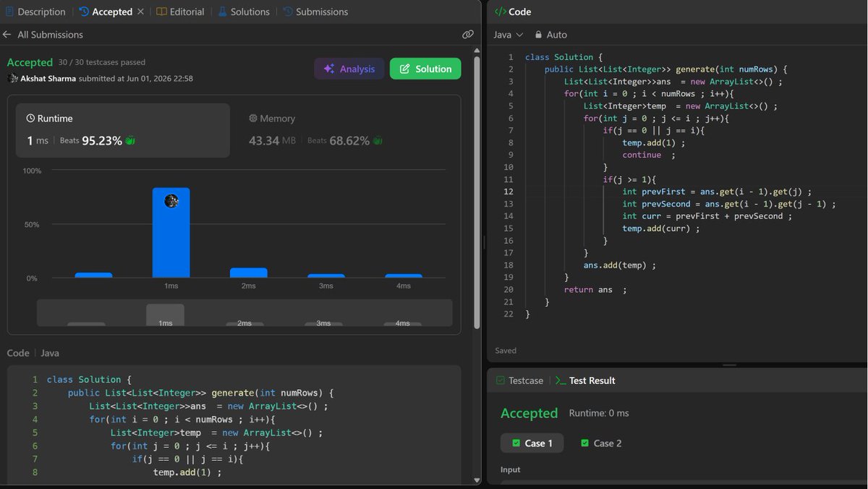868x489 pixels.
Task: Click the Accepted tab clock icon
Action: click(84, 12)
